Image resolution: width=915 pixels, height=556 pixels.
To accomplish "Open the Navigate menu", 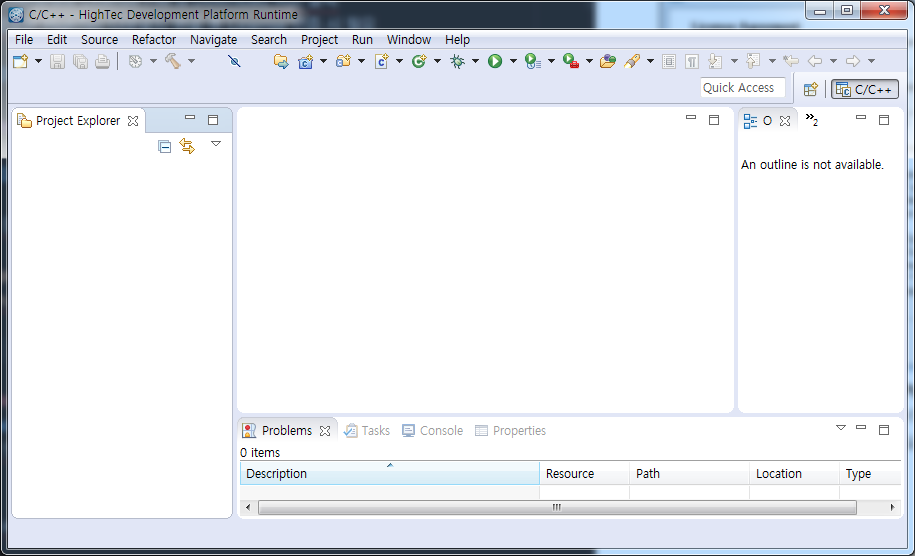I will tap(214, 40).
